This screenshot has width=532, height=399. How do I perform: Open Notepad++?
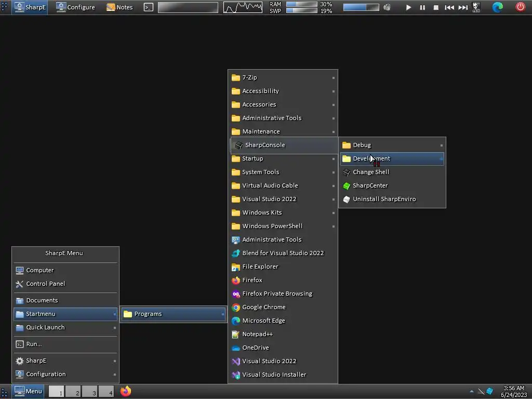[x=283, y=334]
